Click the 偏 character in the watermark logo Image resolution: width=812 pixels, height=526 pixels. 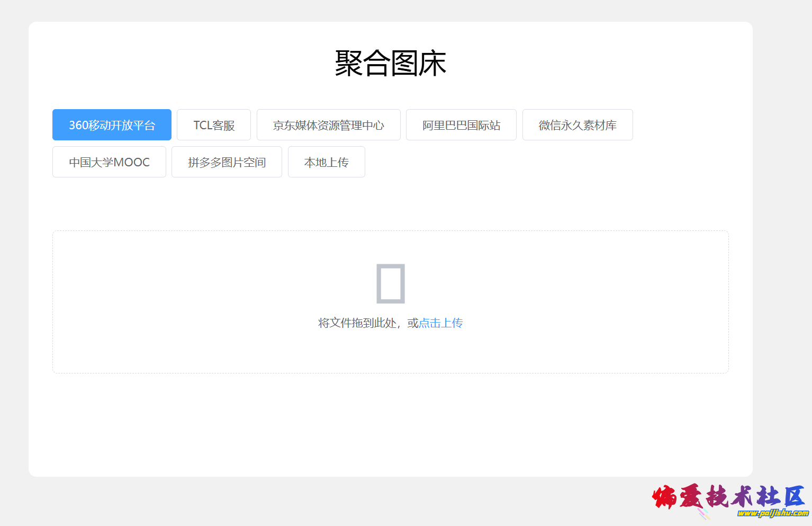(665, 497)
